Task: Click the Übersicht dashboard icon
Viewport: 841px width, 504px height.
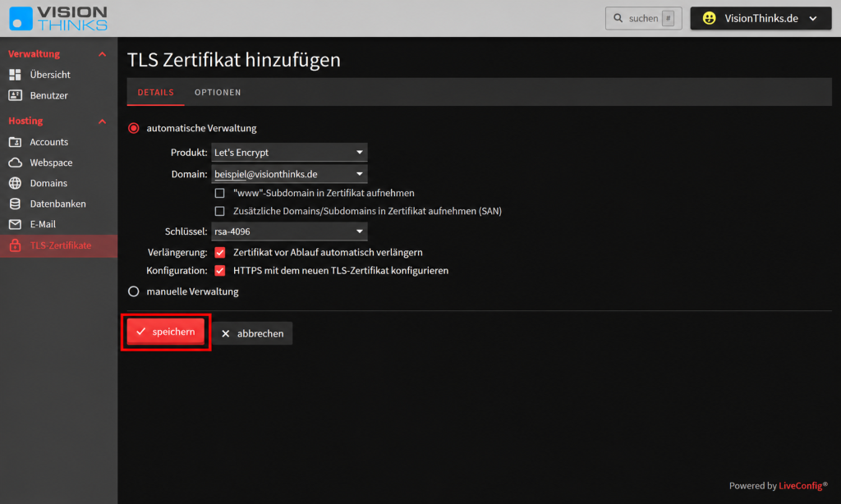Action: pyautogui.click(x=15, y=75)
